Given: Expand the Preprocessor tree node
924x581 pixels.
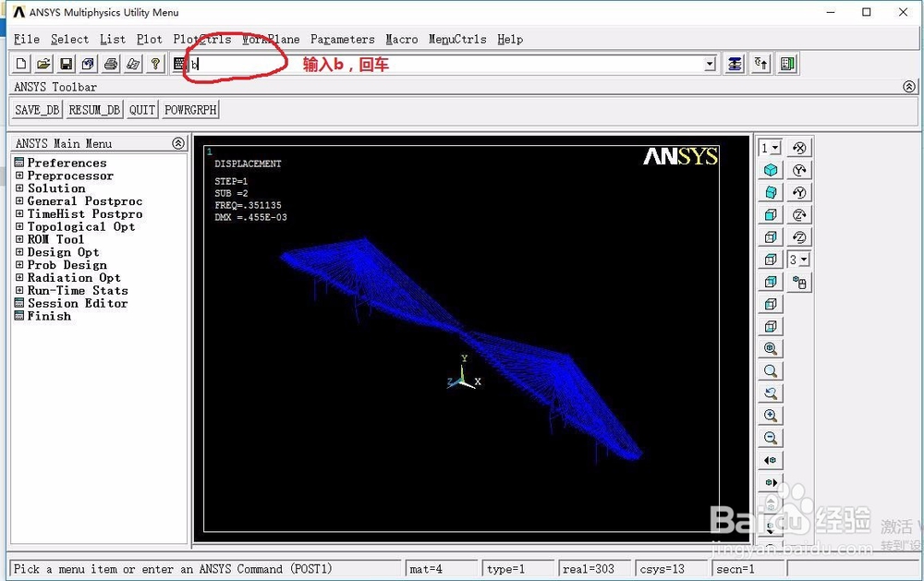Looking at the screenshot, I should tap(19, 175).
